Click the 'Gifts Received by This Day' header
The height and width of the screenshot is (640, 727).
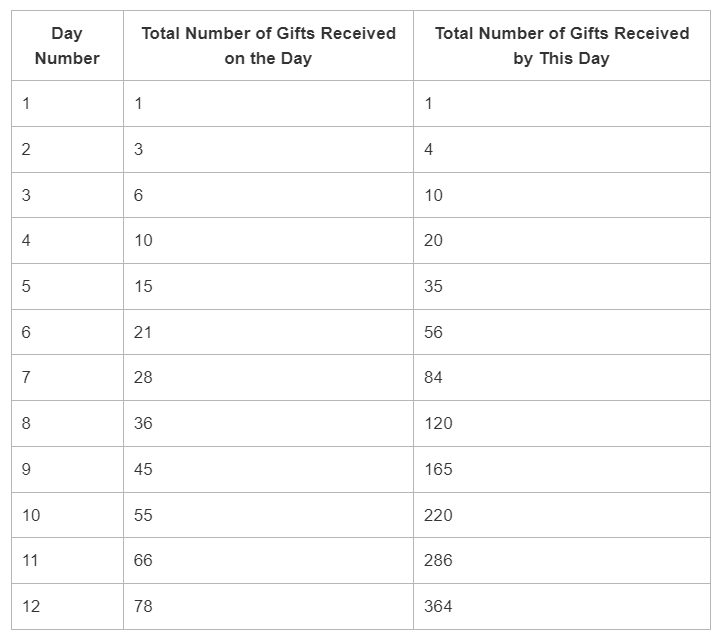click(x=562, y=45)
